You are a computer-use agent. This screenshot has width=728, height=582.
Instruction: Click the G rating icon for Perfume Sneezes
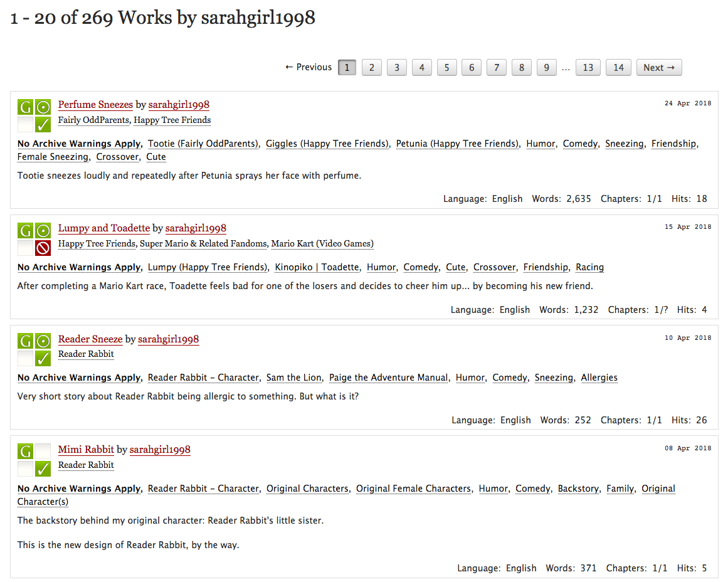(25, 107)
